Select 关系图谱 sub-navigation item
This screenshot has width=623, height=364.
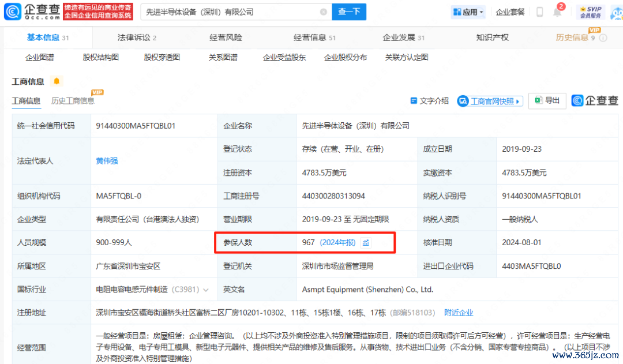pos(223,58)
